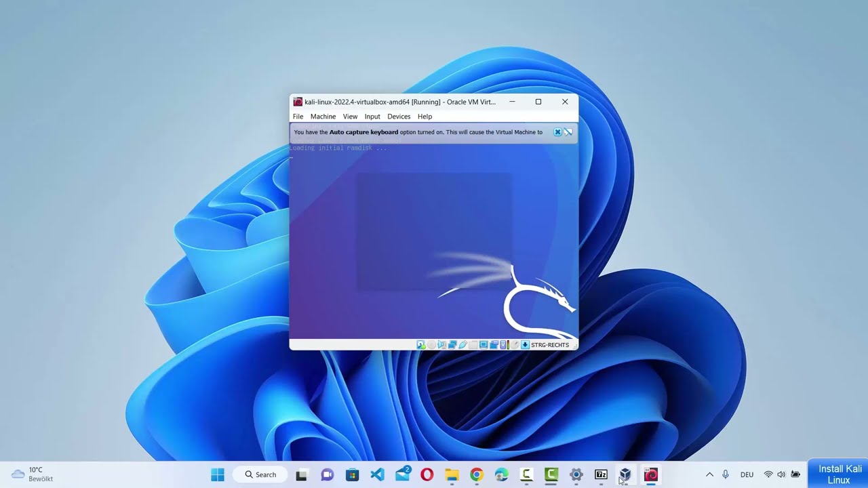Open the Windows Start menu
Image resolution: width=868 pixels, height=488 pixels.
(x=218, y=474)
